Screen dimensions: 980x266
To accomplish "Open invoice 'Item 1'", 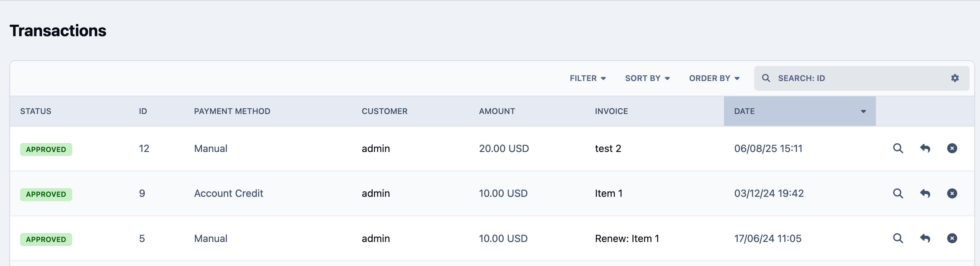I will (x=609, y=194).
